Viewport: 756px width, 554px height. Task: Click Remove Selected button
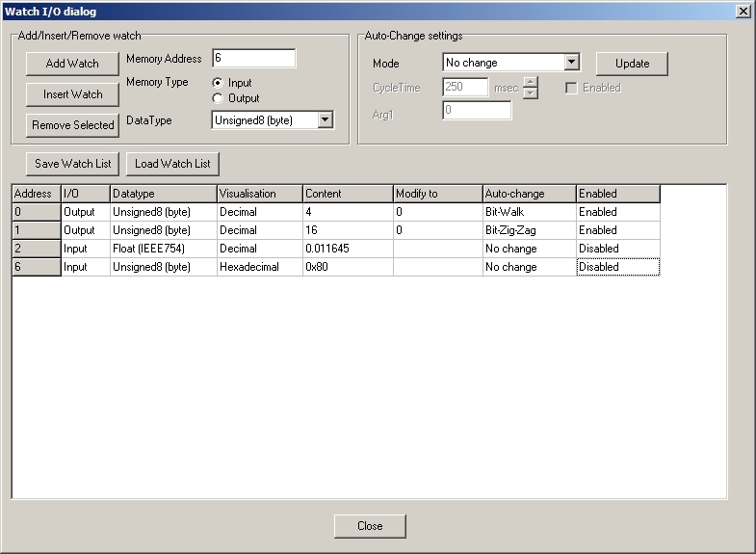click(x=73, y=125)
